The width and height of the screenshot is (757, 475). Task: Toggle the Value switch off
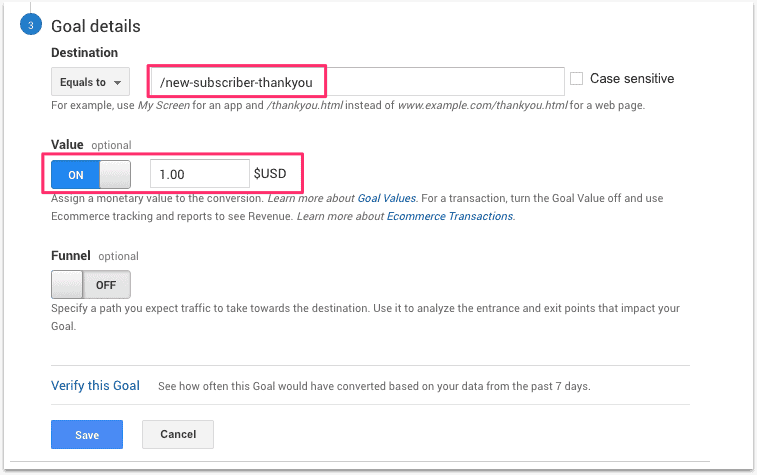[91, 174]
